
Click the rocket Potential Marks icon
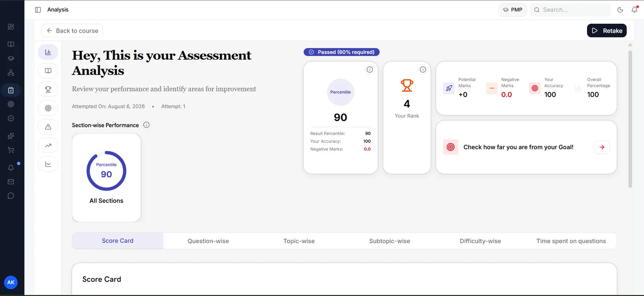click(449, 88)
